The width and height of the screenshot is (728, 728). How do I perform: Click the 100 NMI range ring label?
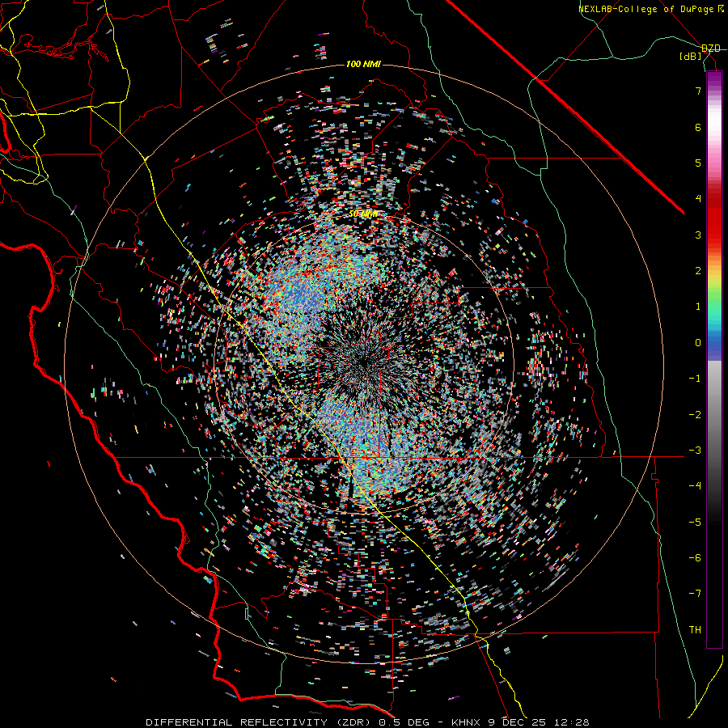click(x=363, y=64)
